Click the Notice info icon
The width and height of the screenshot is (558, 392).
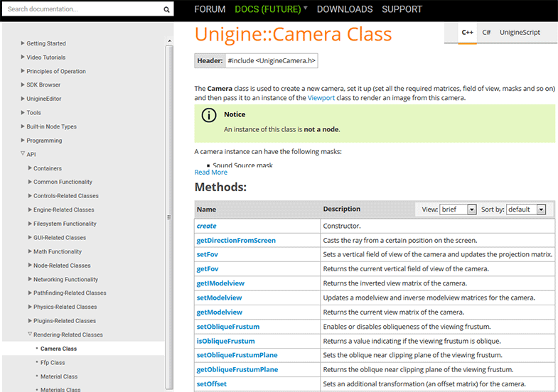pyautogui.click(x=209, y=115)
